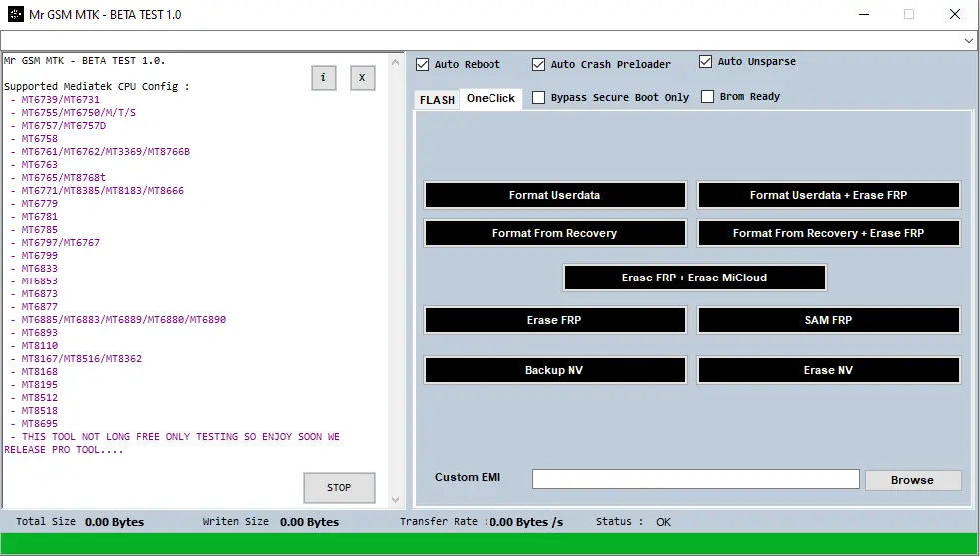Click Format From Recovery + Erase FRP

click(x=829, y=233)
